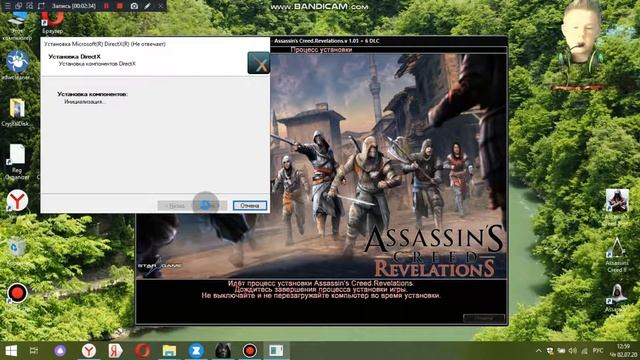This screenshot has height=360, width=640.
Task: Close the Bandicam recording toolbar
Action: (x=160, y=6)
